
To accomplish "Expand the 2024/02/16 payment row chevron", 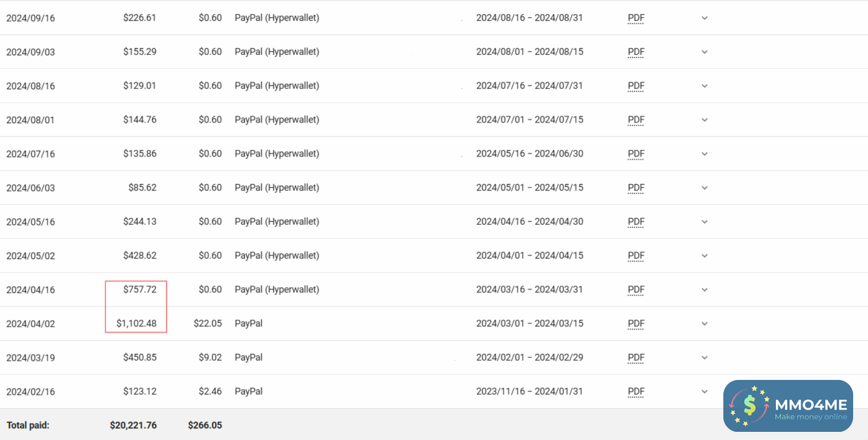I will [x=705, y=391].
